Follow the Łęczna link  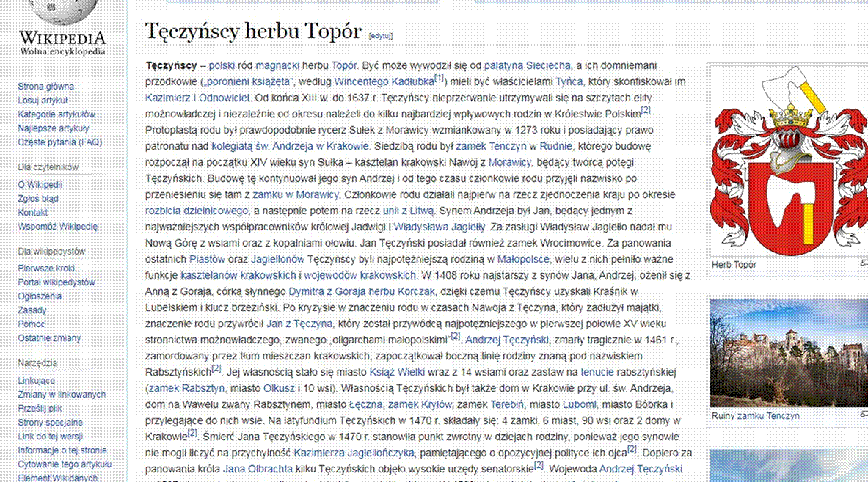pyautogui.click(x=366, y=404)
